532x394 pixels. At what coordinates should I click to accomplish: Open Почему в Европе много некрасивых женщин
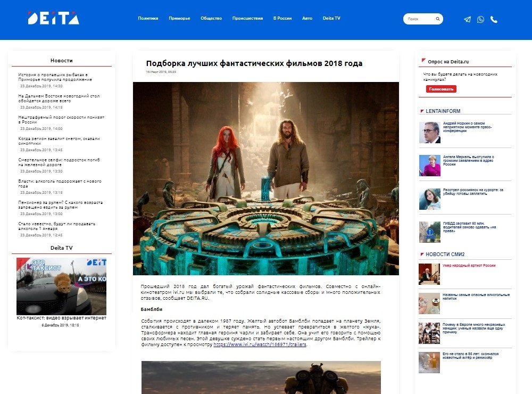click(473, 328)
